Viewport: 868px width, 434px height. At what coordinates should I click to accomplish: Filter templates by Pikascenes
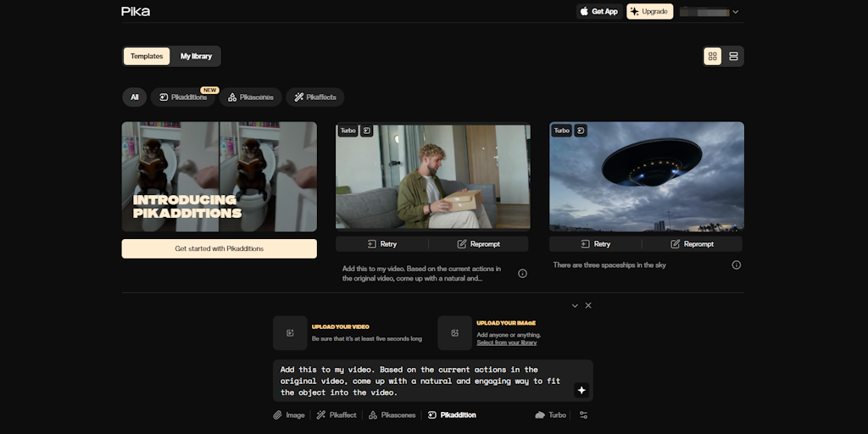tap(251, 97)
